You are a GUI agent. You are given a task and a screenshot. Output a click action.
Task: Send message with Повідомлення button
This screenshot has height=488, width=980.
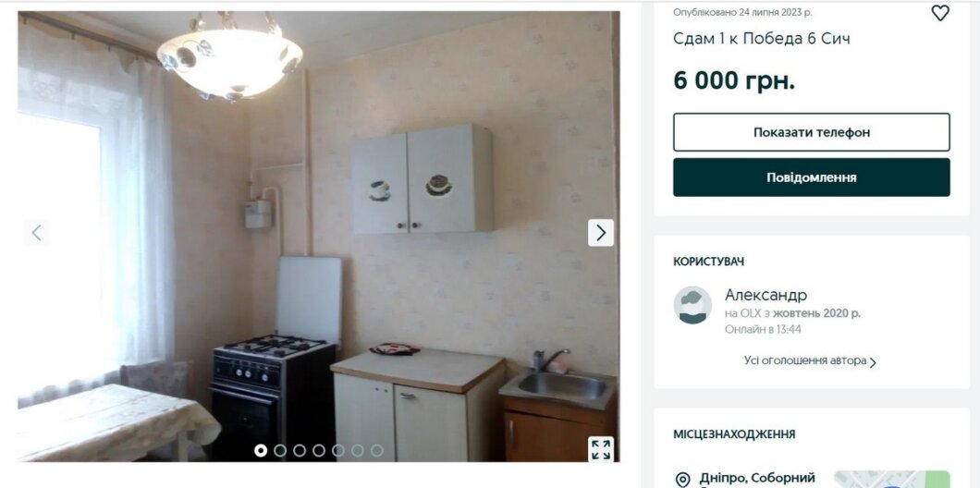click(811, 177)
